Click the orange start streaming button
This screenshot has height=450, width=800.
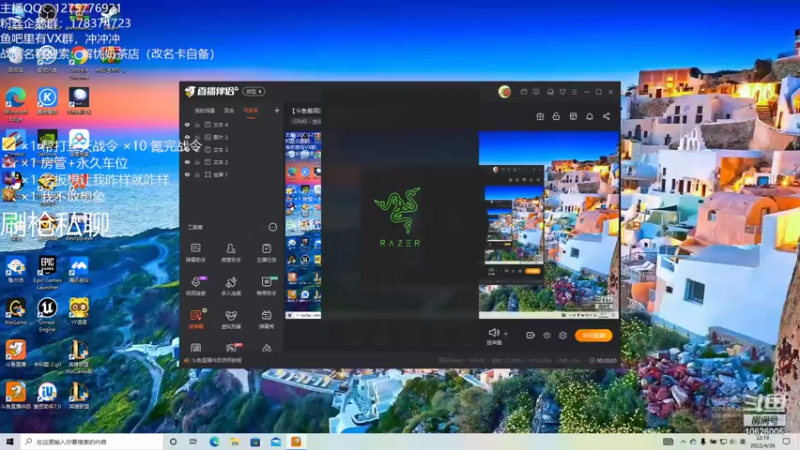pos(593,335)
